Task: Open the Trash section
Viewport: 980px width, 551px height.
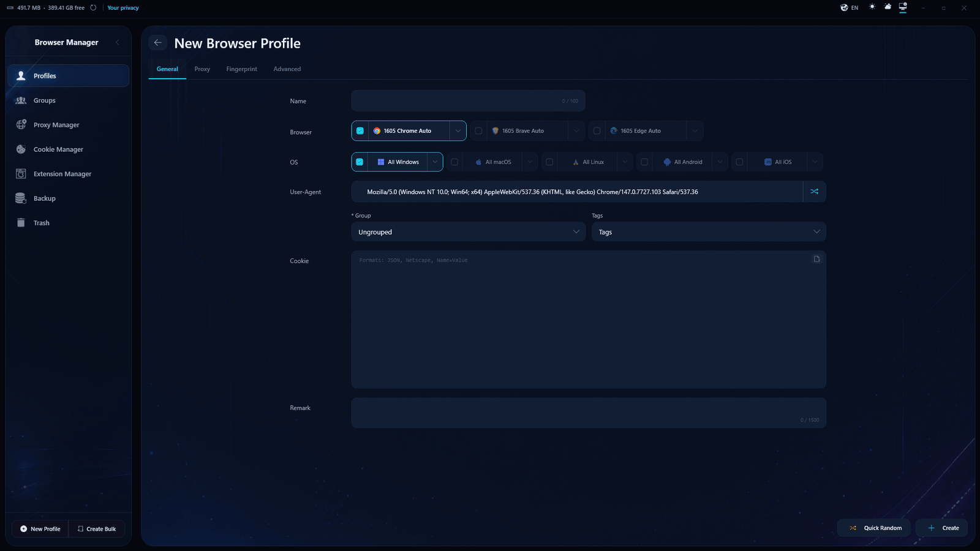Action: (68, 223)
